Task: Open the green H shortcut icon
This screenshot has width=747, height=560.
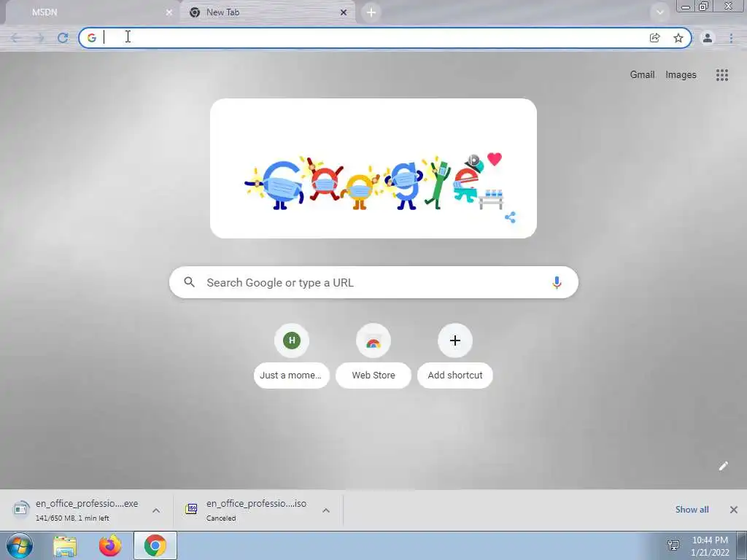Action: click(292, 341)
